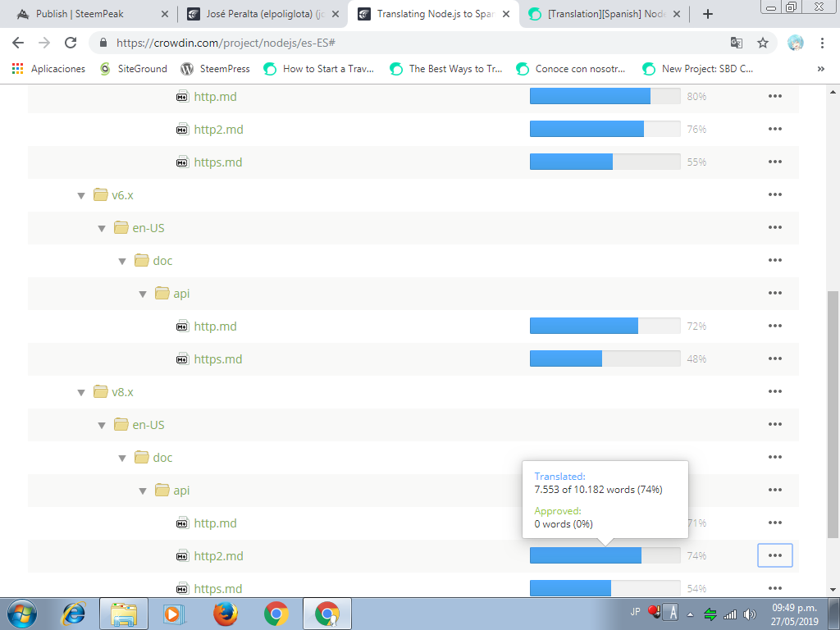This screenshot has height=630, width=840.
Task: Open options menu for v8.x http2.md
Action: click(x=774, y=555)
